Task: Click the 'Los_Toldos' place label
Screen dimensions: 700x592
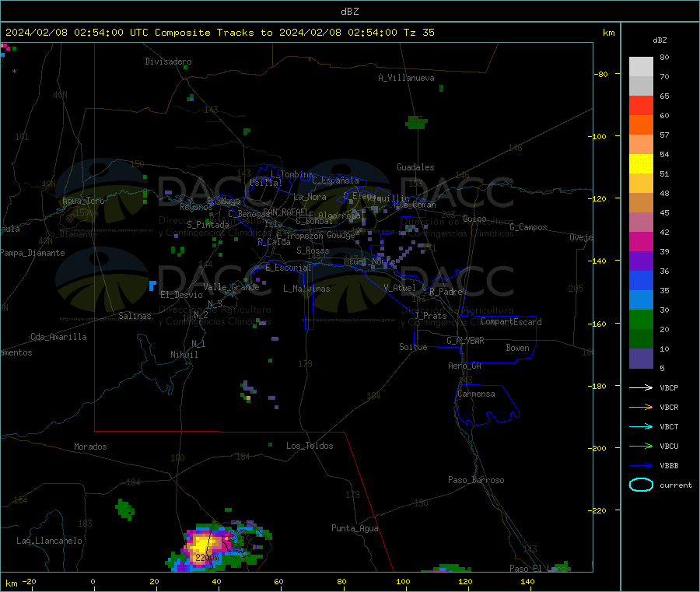Action: coord(310,446)
